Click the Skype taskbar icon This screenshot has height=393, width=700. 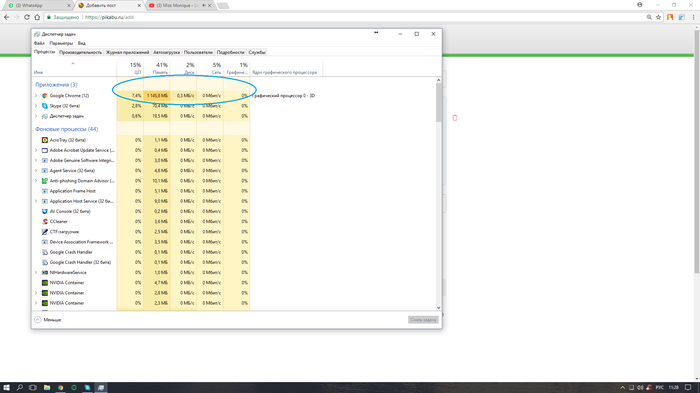click(x=88, y=388)
